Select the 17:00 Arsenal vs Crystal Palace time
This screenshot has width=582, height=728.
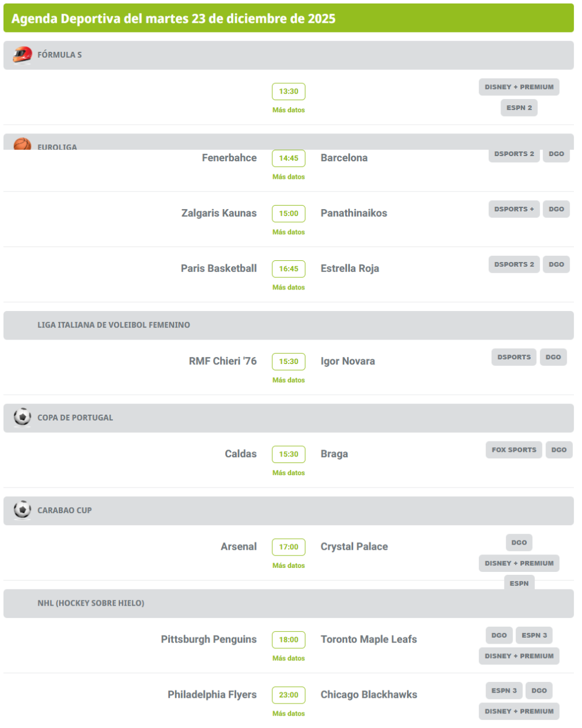click(x=289, y=547)
